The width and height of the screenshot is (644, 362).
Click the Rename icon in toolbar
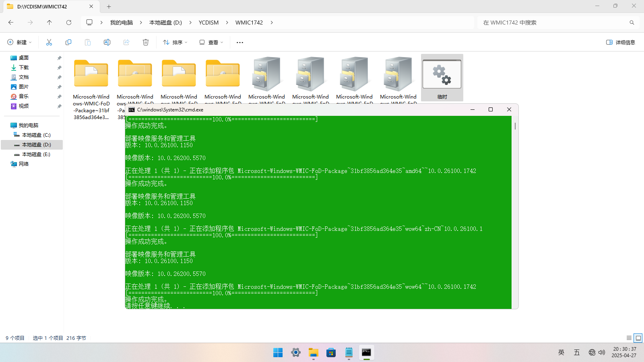tap(107, 42)
